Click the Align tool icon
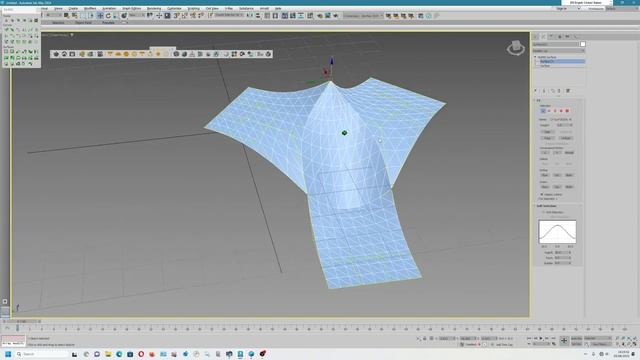The width and height of the screenshot is (640, 360). pos(258,16)
